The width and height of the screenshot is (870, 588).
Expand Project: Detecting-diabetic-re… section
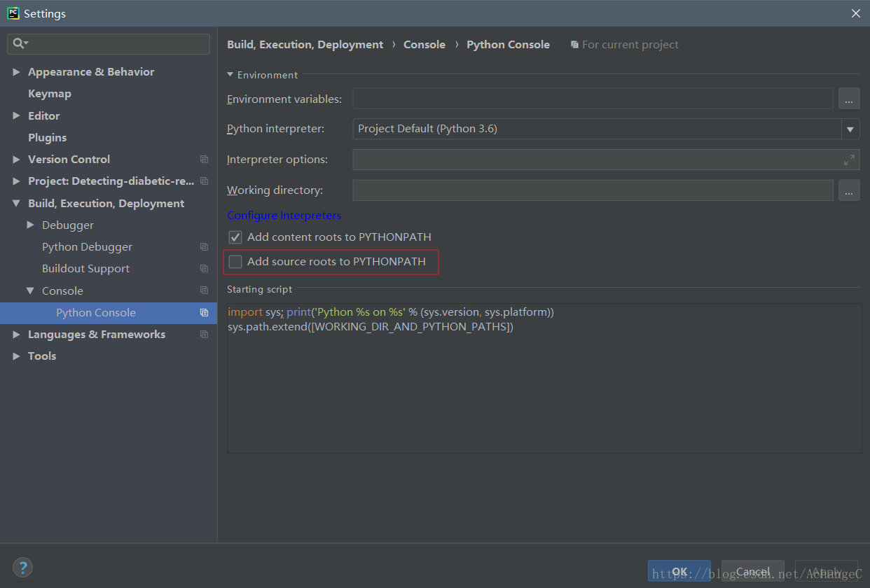tap(16, 181)
